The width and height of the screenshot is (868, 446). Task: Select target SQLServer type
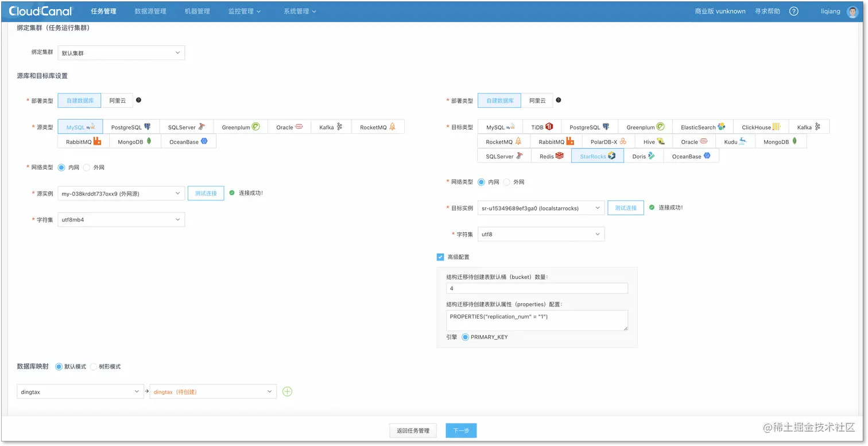[504, 156]
